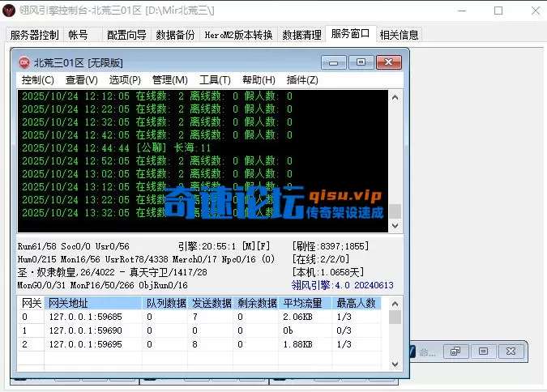Click the 13:02:05 log line
The height and width of the screenshot is (392, 547).
pyautogui.click(x=157, y=173)
